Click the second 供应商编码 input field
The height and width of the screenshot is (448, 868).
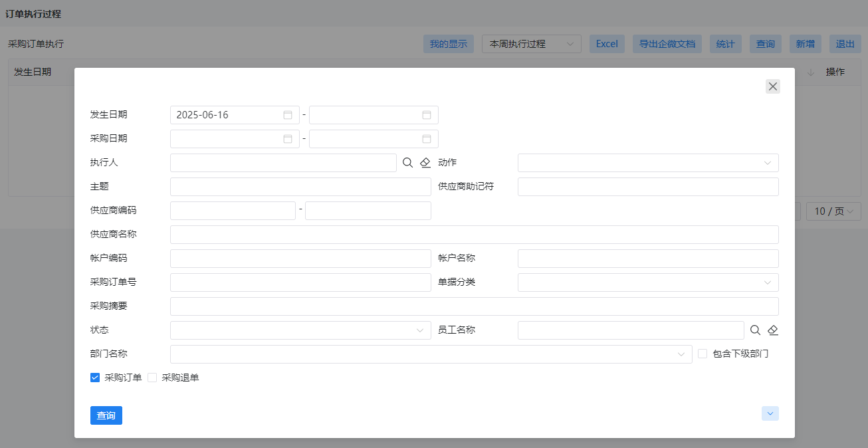368,211
